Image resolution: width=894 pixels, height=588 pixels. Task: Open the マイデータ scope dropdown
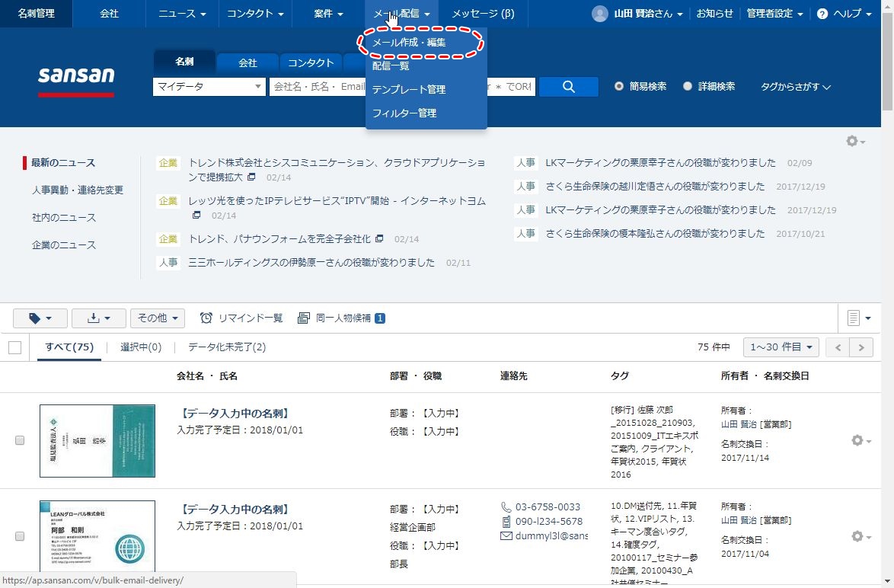[x=209, y=87]
